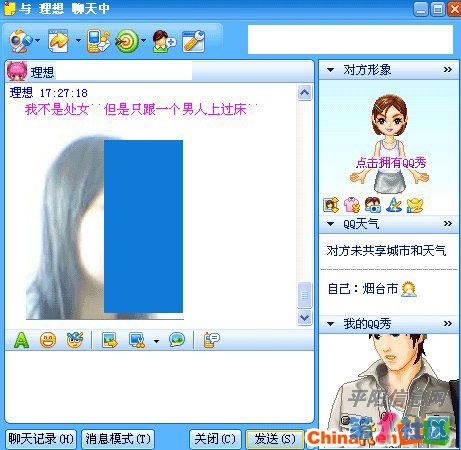Open the green target games icon
This screenshot has height=450, width=461.
click(x=127, y=41)
